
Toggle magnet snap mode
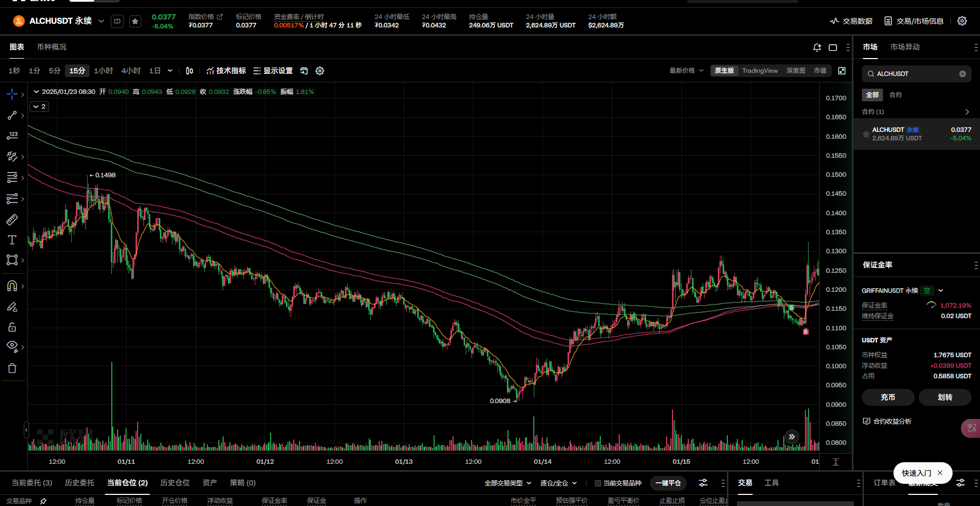(12, 285)
